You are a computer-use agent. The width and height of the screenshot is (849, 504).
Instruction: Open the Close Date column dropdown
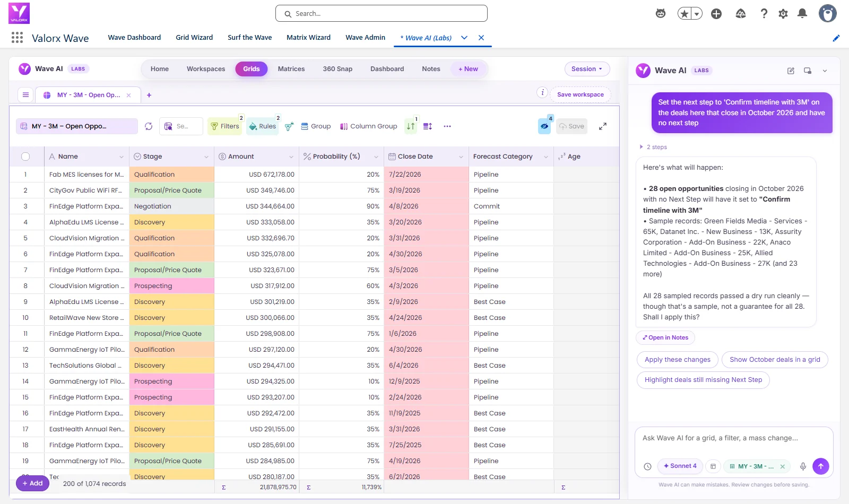pos(461,157)
